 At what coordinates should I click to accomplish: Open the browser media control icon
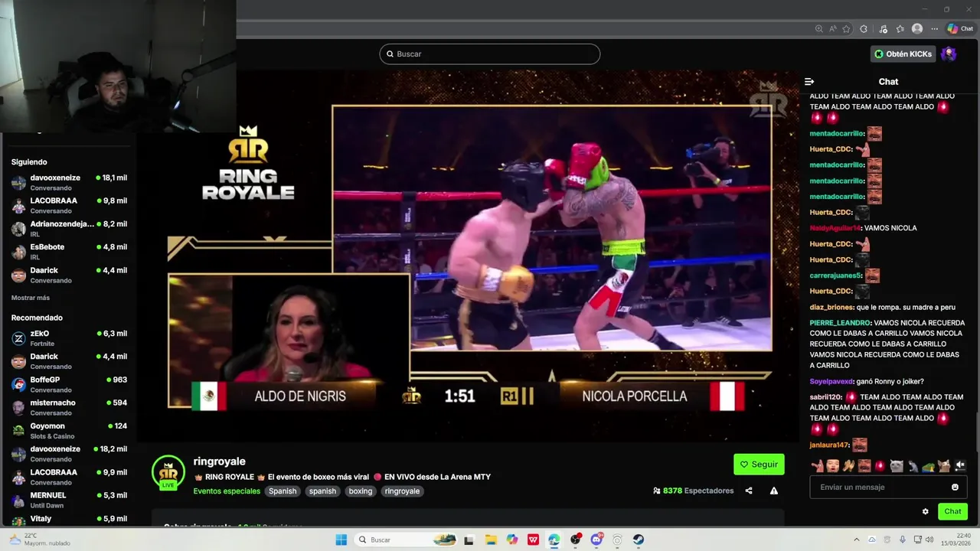pyautogui.click(x=884, y=29)
